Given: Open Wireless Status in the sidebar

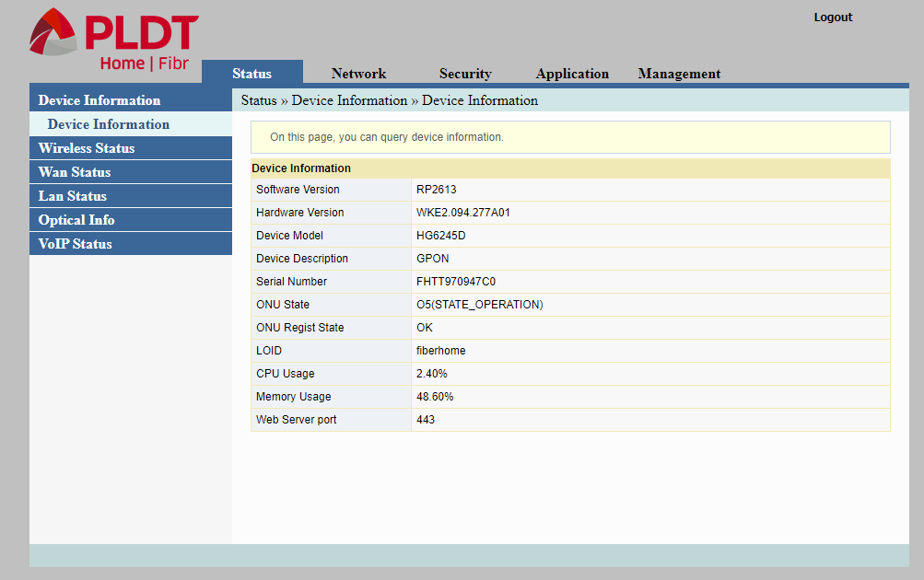Looking at the screenshot, I should pyautogui.click(x=86, y=147).
